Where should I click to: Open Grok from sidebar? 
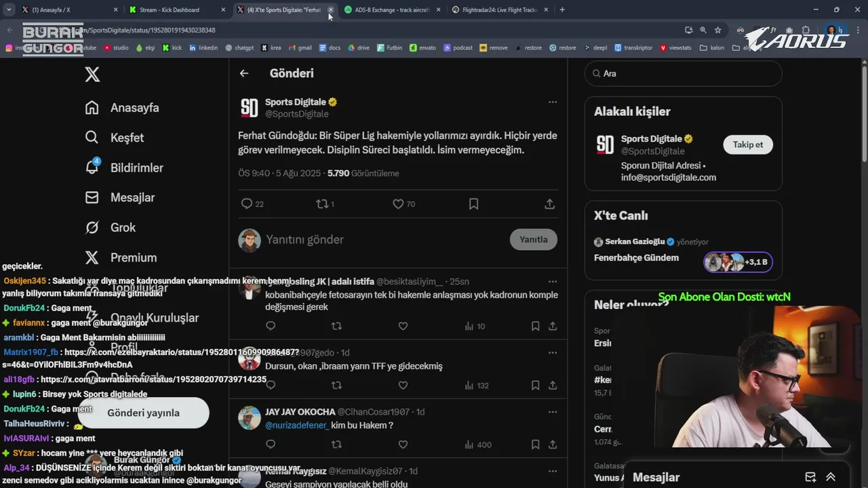click(111, 227)
